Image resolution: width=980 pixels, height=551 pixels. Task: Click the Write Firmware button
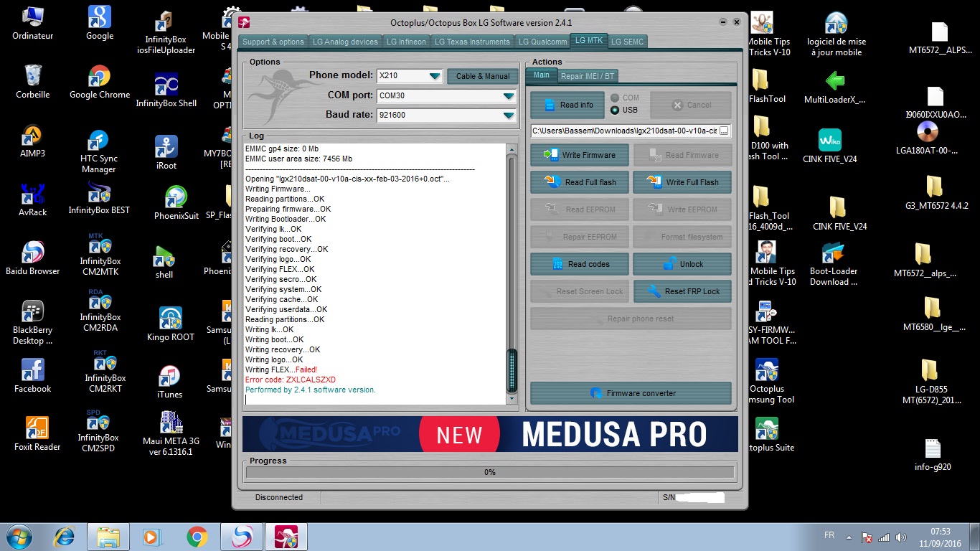(580, 155)
